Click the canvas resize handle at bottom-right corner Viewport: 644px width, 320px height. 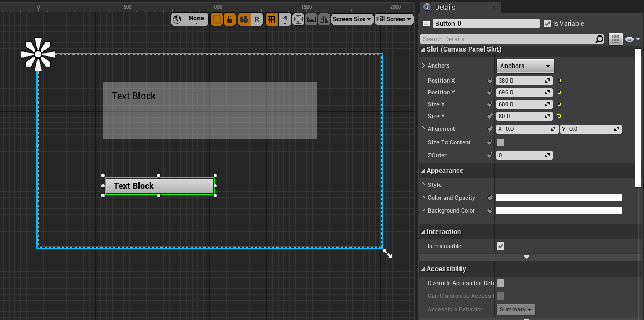click(387, 253)
